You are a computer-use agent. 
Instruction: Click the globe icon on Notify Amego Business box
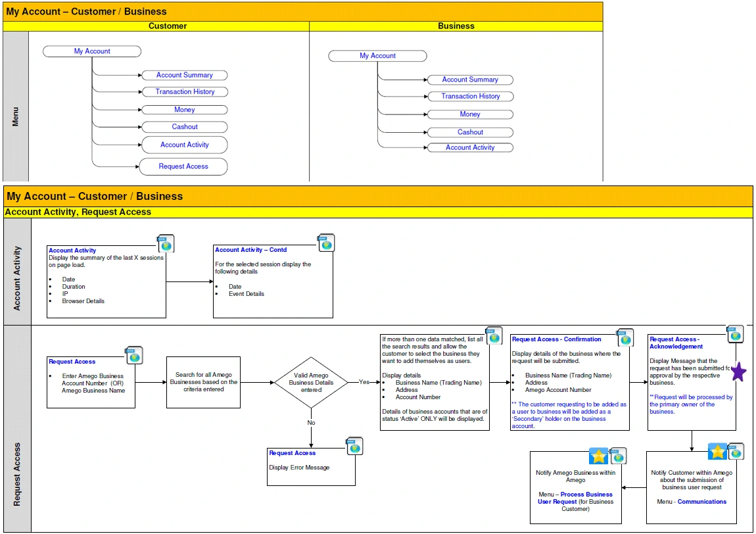618,456
